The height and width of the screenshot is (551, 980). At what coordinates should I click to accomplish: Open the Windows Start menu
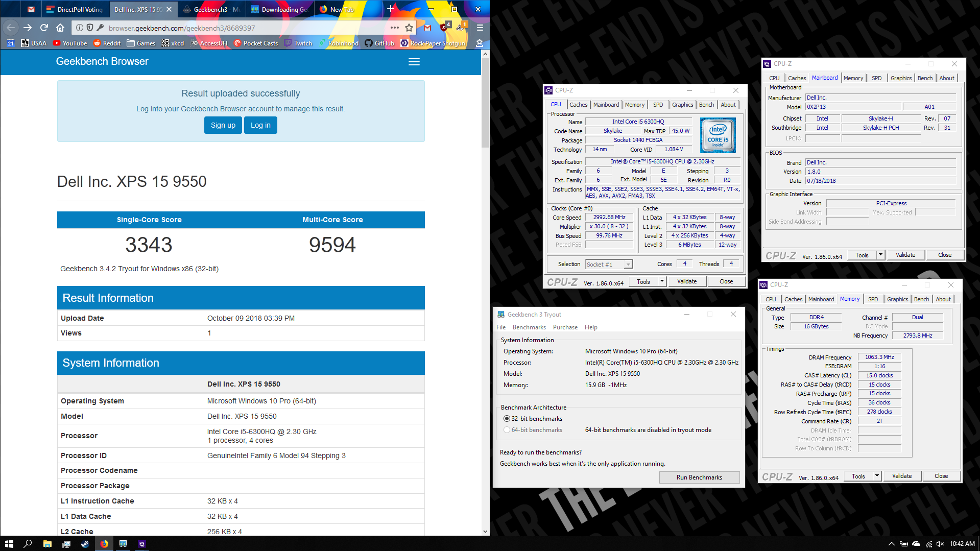[x=9, y=544]
